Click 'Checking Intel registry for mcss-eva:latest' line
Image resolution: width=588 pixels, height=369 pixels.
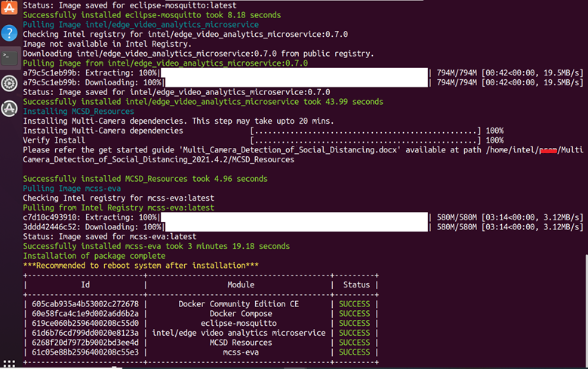119,198
